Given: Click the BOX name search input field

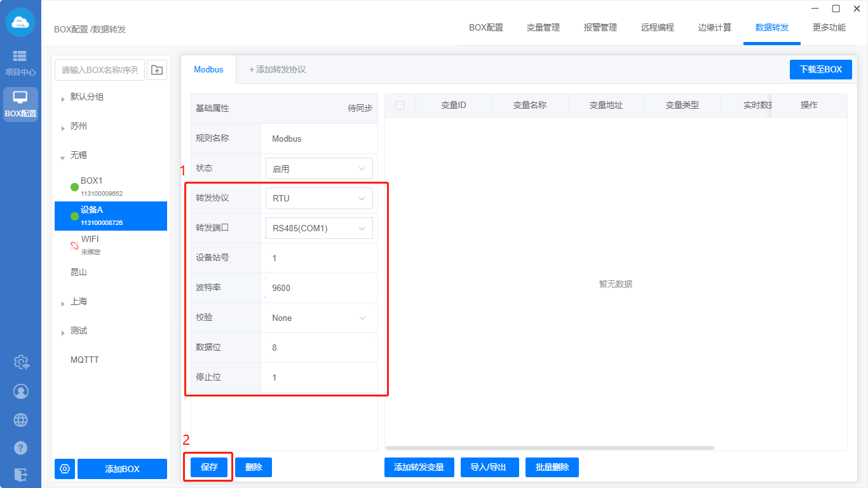Looking at the screenshot, I should pos(100,70).
